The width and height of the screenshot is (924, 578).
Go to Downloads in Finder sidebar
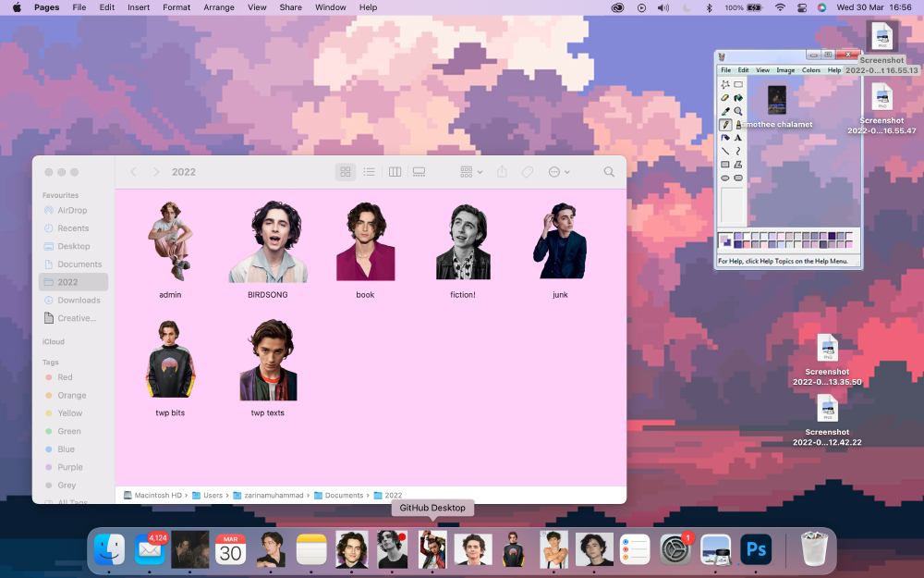tap(79, 300)
